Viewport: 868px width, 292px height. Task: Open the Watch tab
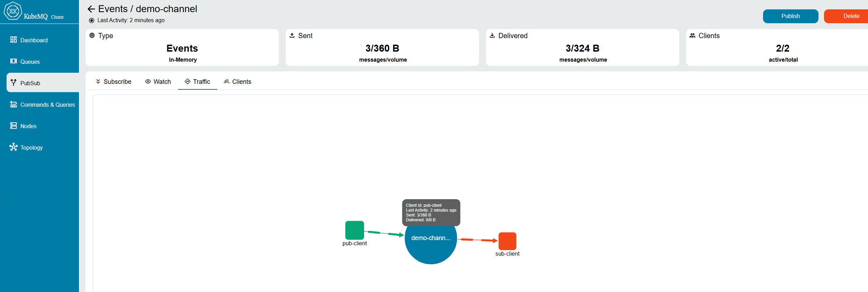tap(158, 82)
